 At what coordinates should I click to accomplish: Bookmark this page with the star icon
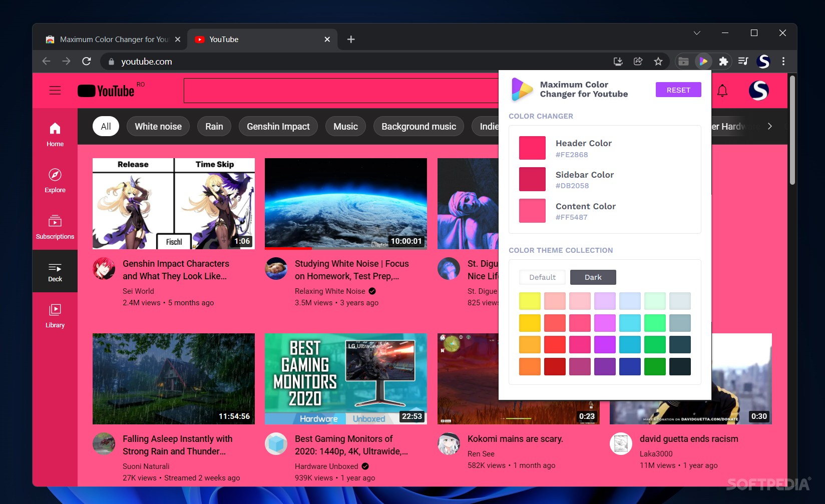[x=658, y=62]
